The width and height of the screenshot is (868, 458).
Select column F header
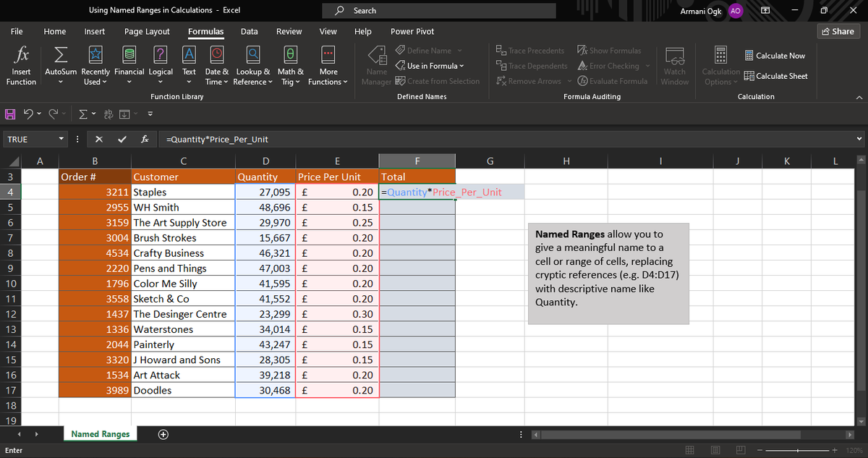[417, 161]
